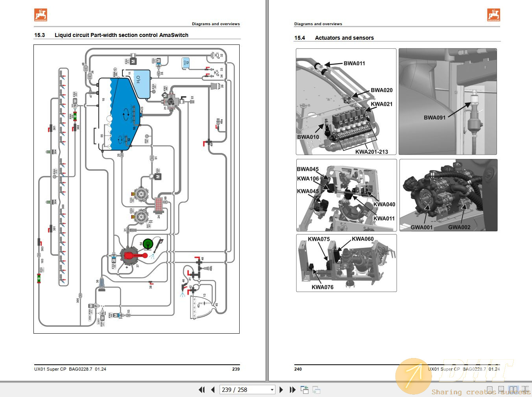
Task: Jump to the last page
Action: tap(292, 390)
